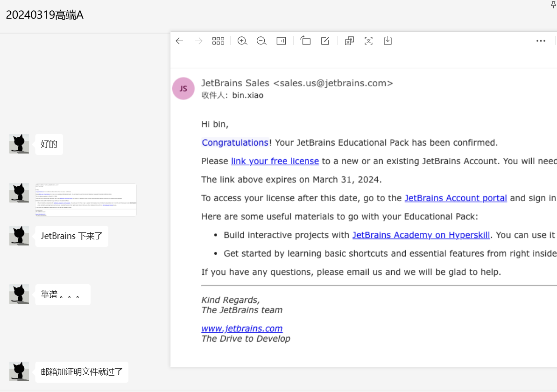Click the highlighted 'Congratulations' word

click(x=235, y=143)
